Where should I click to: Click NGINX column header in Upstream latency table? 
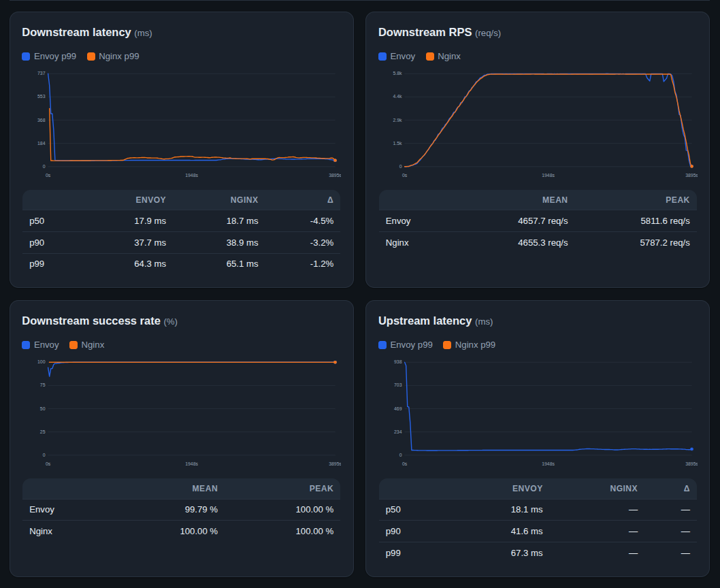coord(623,489)
